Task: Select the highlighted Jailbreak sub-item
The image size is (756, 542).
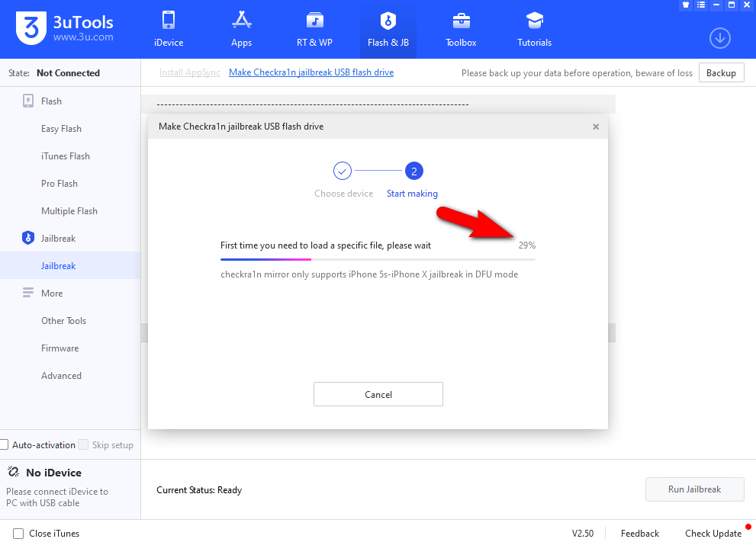Action: click(x=70, y=265)
